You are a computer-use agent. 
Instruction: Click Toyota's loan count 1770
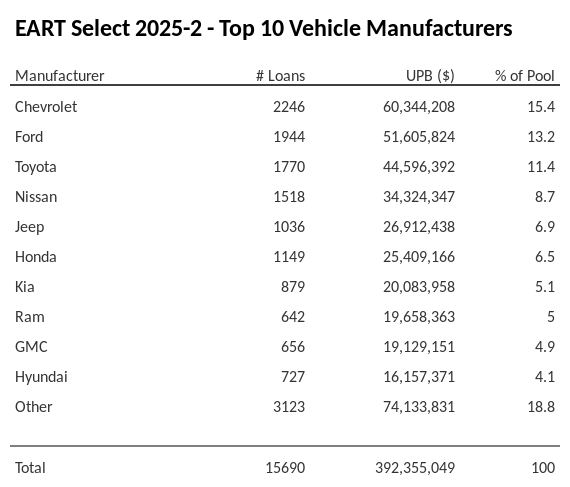coord(289,167)
